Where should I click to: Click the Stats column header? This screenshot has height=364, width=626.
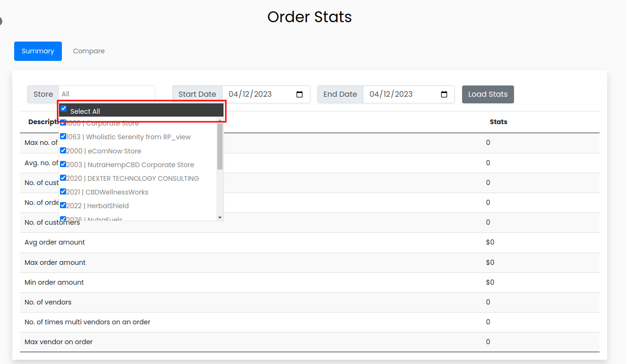pyautogui.click(x=498, y=122)
